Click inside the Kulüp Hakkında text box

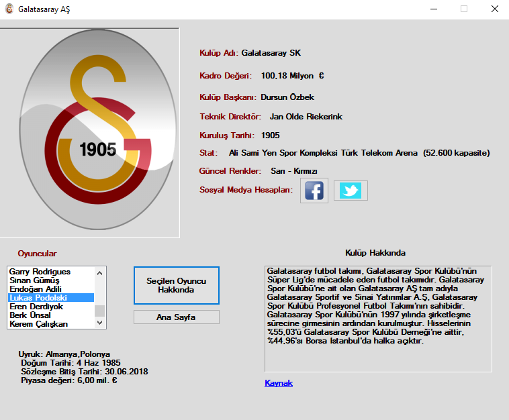click(x=378, y=319)
